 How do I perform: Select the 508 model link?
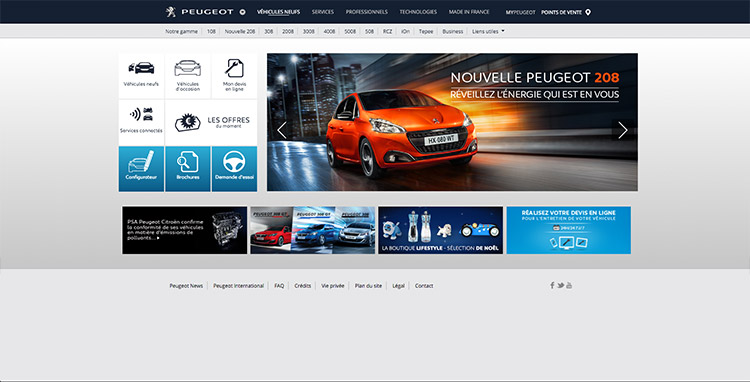[369, 32]
